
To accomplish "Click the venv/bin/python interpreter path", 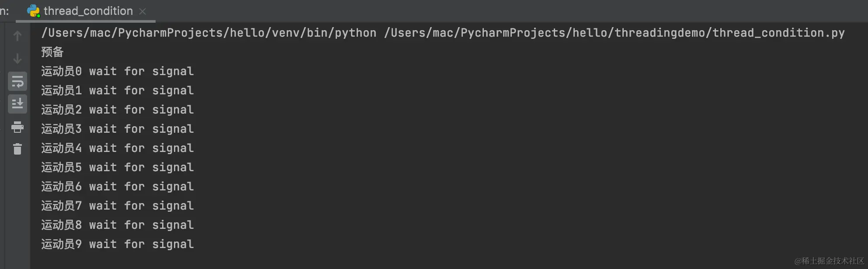I will click(x=208, y=33).
